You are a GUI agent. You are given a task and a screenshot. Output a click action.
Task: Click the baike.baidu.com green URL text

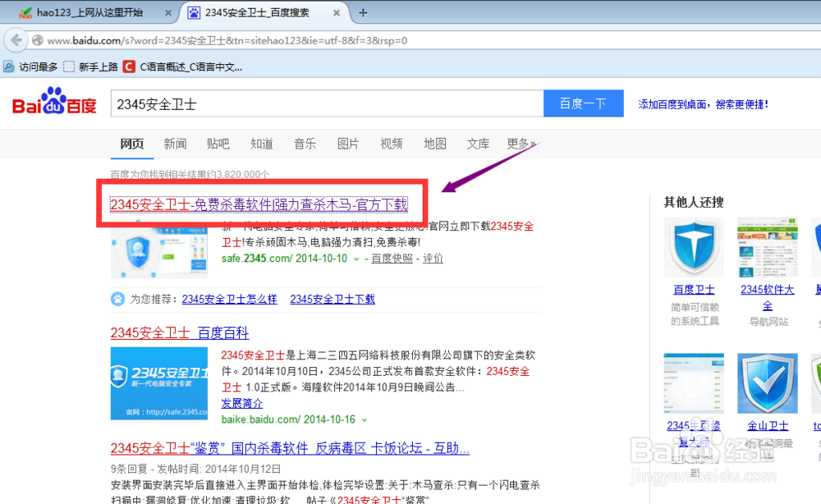click(x=260, y=419)
